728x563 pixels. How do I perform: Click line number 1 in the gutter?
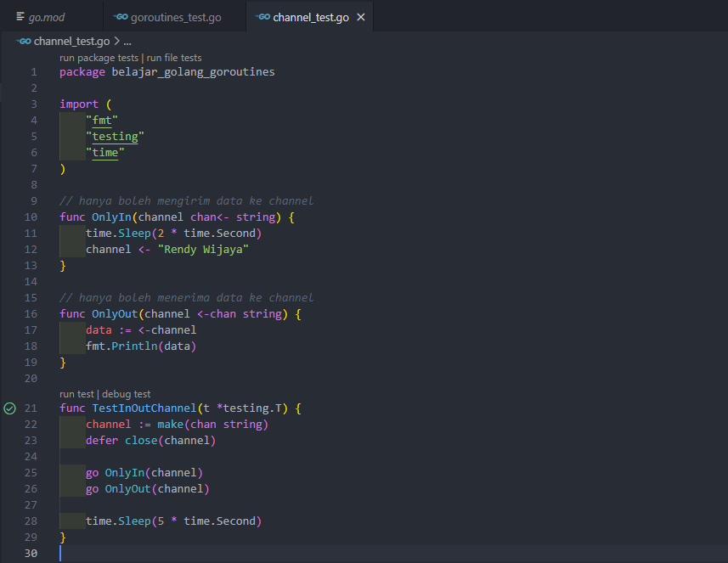pos(34,72)
